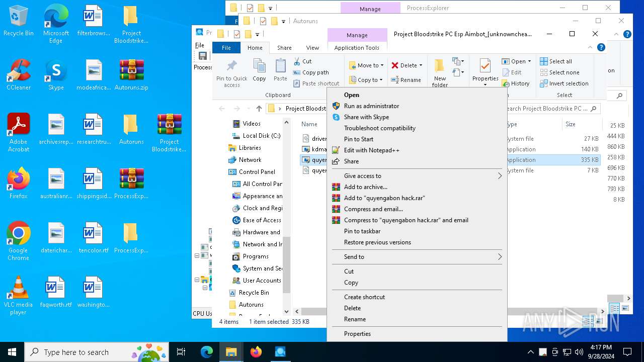Screen dimensions: 644x362
Task: Click Cut in the Clipboard ribbon group
Action: tap(302, 61)
